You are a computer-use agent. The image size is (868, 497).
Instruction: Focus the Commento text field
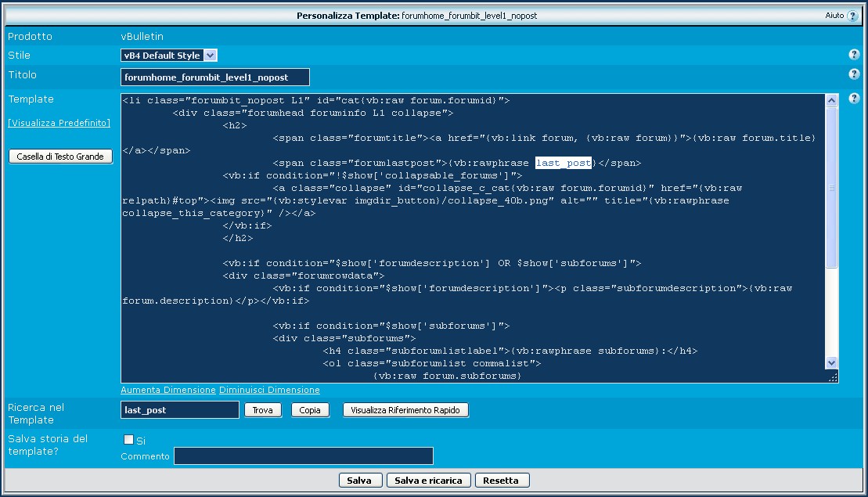click(x=303, y=456)
